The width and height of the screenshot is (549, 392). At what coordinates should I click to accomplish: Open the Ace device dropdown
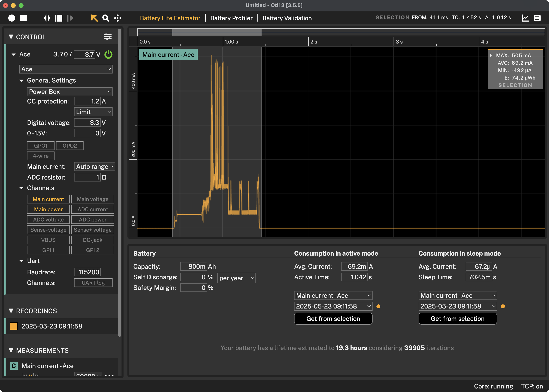(66, 69)
